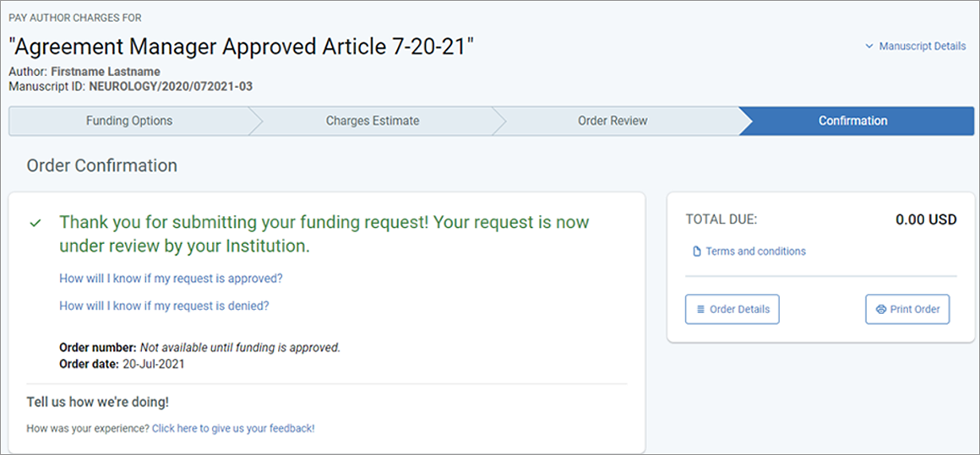Click the article title heading text
Screen dimensions: 980x455
click(x=242, y=46)
